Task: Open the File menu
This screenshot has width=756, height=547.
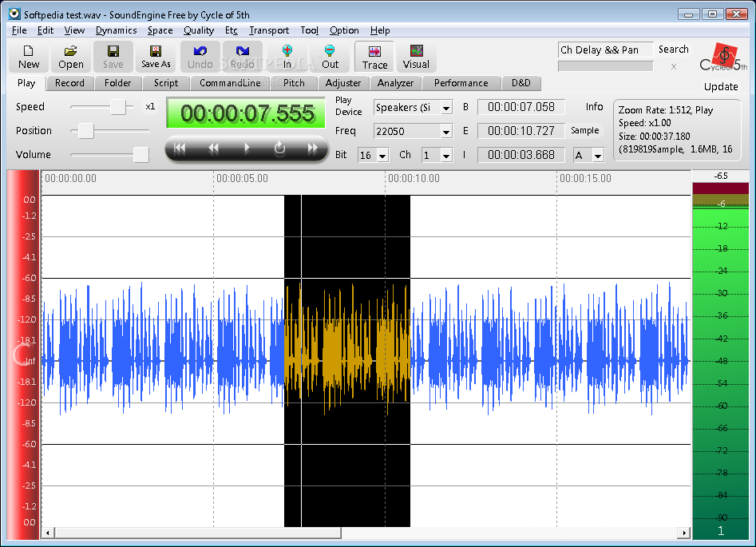Action: [19, 30]
